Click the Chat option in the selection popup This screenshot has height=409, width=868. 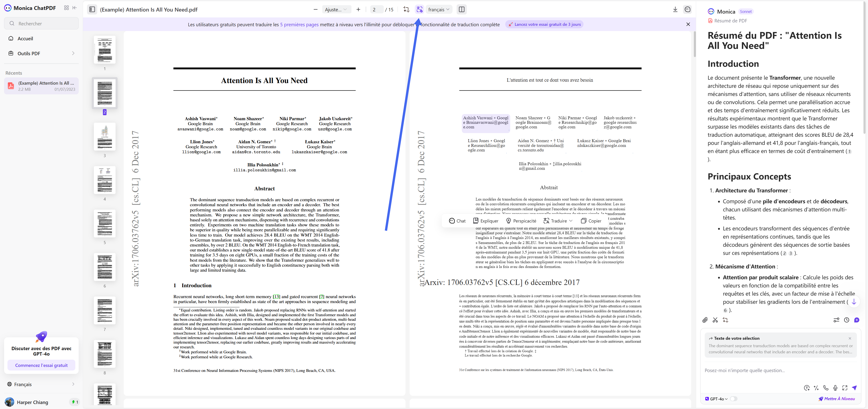(x=457, y=221)
